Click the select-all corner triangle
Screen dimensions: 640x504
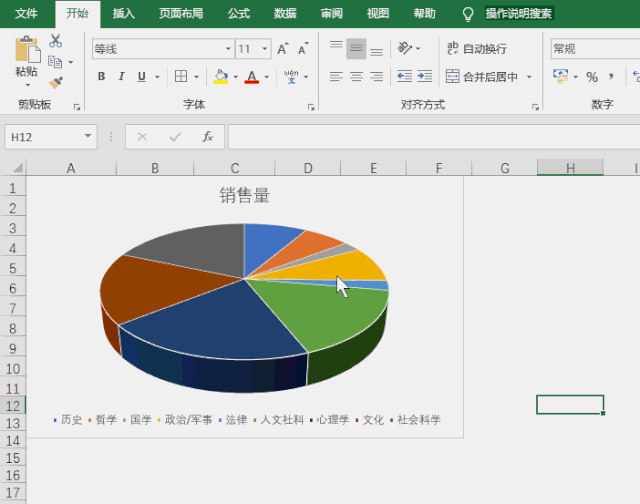[18, 168]
